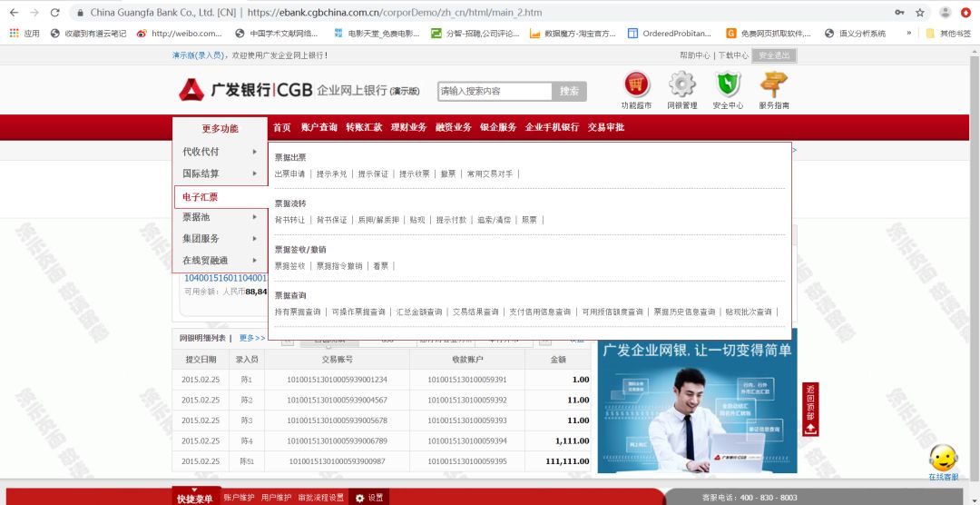Click the 安全退出 logout button
This screenshot has width=980, height=505.
(774, 55)
